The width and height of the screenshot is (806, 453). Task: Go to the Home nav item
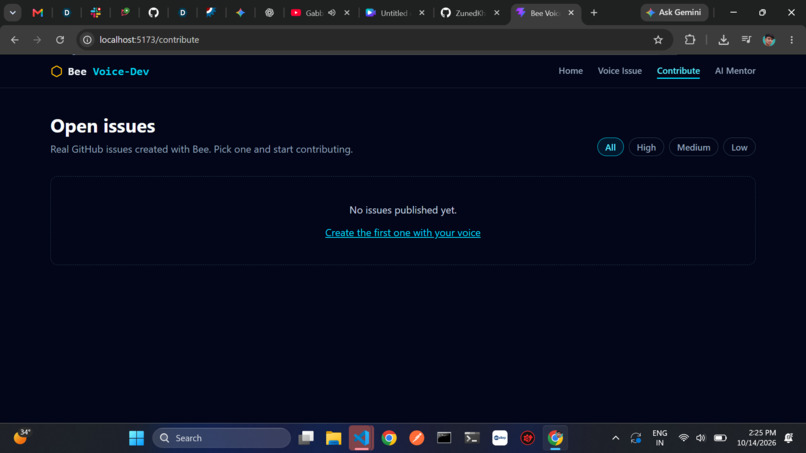point(571,71)
